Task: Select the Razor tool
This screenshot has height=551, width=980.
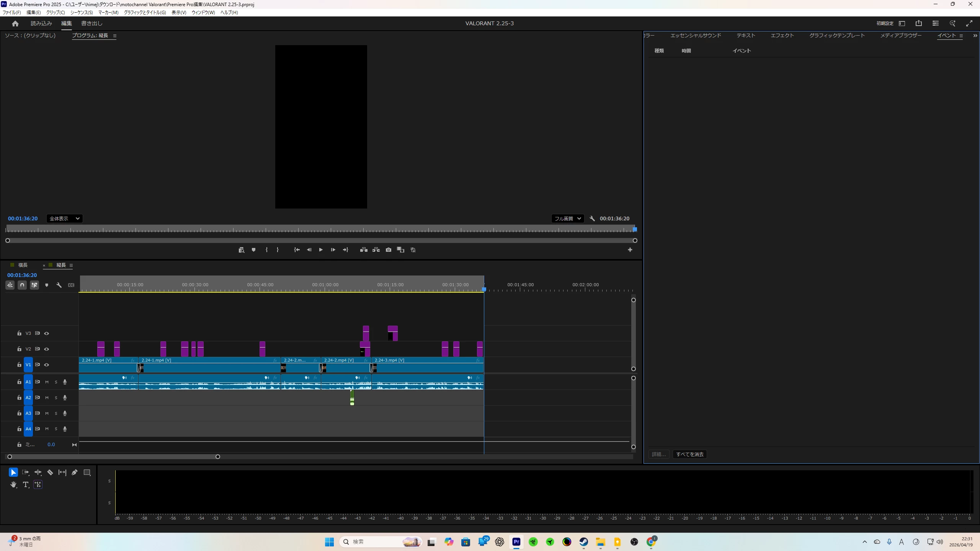Action: point(50,473)
